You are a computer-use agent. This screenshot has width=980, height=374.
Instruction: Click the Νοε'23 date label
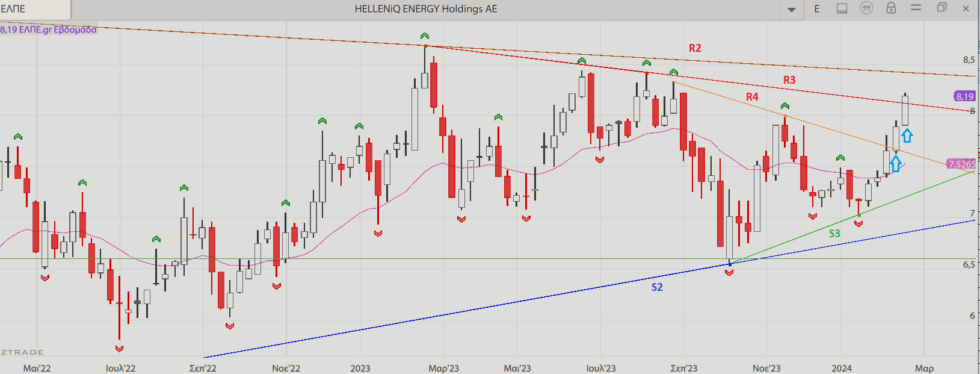tap(766, 368)
